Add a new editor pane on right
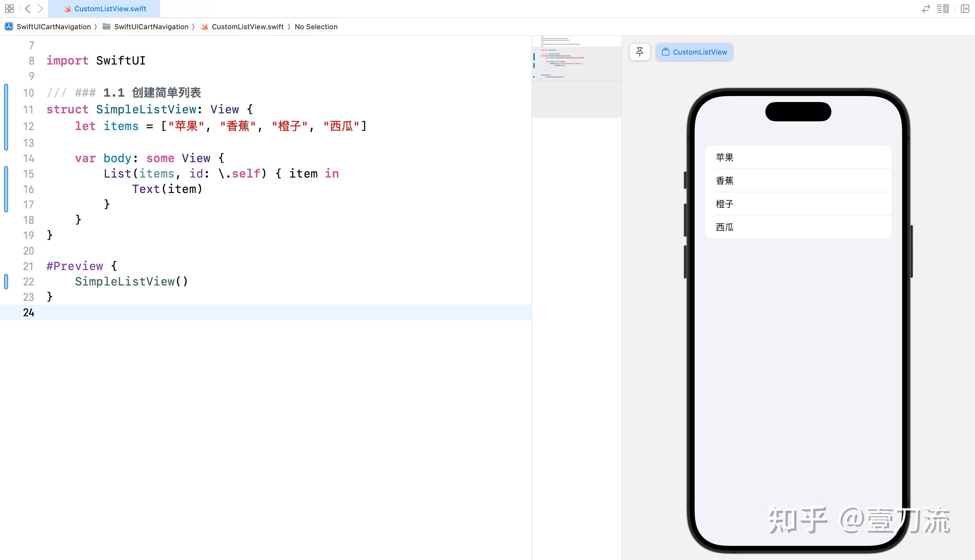Viewport: 975px width, 560px height. click(x=965, y=8)
